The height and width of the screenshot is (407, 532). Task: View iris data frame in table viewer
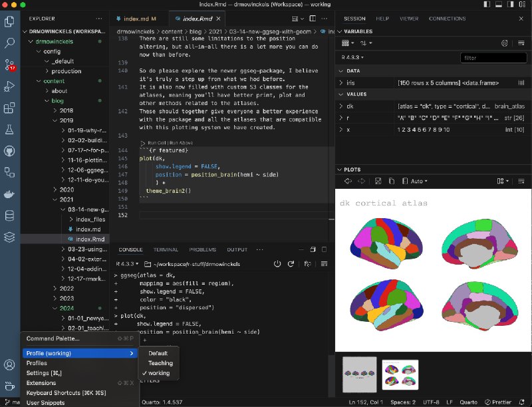click(521, 82)
